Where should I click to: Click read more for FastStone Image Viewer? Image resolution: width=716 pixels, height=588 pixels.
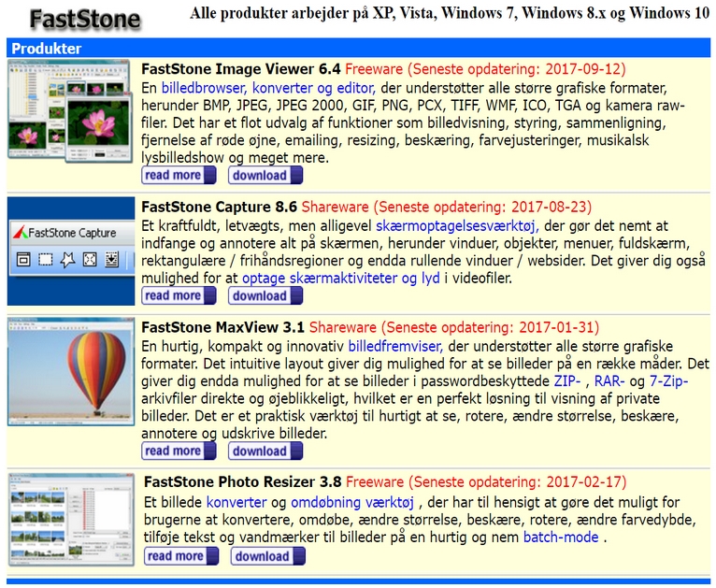179,176
